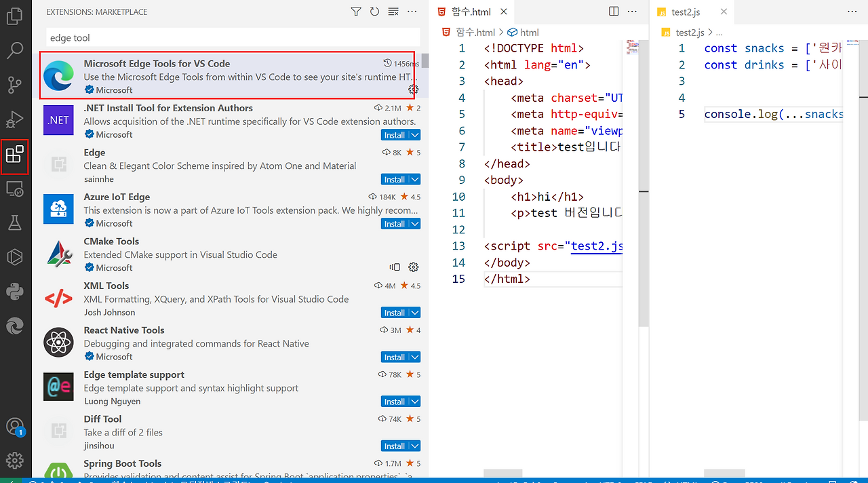The height and width of the screenshot is (483, 868).
Task: Open Source Control from the activity bar
Action: (x=15, y=85)
